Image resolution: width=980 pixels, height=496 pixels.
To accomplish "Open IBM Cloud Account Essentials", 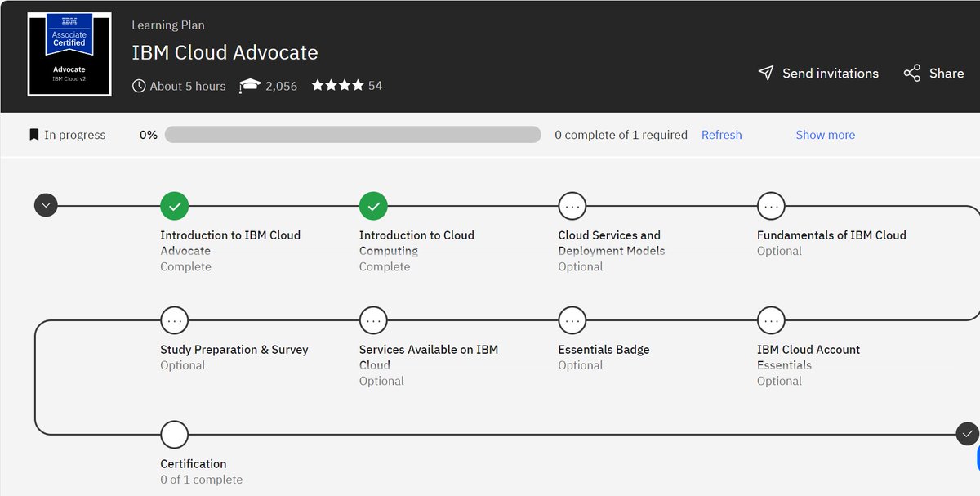I will (x=808, y=357).
